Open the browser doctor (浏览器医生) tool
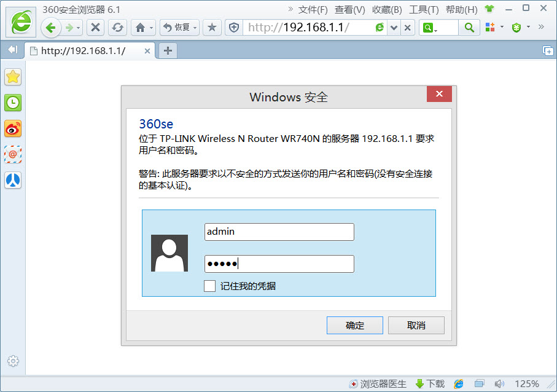 [378, 384]
